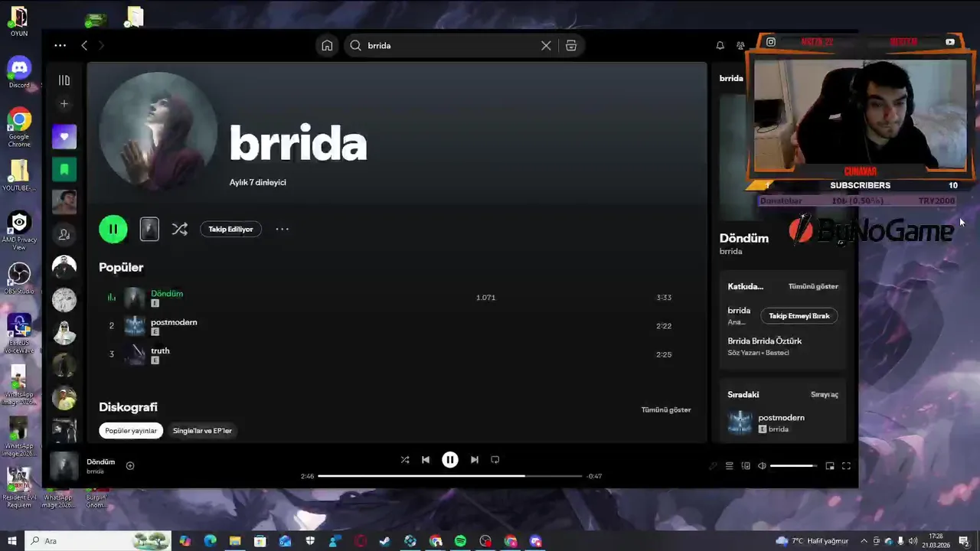This screenshot has width=980, height=551.
Task: Show all credits Tümünü göster link
Action: [x=813, y=286]
